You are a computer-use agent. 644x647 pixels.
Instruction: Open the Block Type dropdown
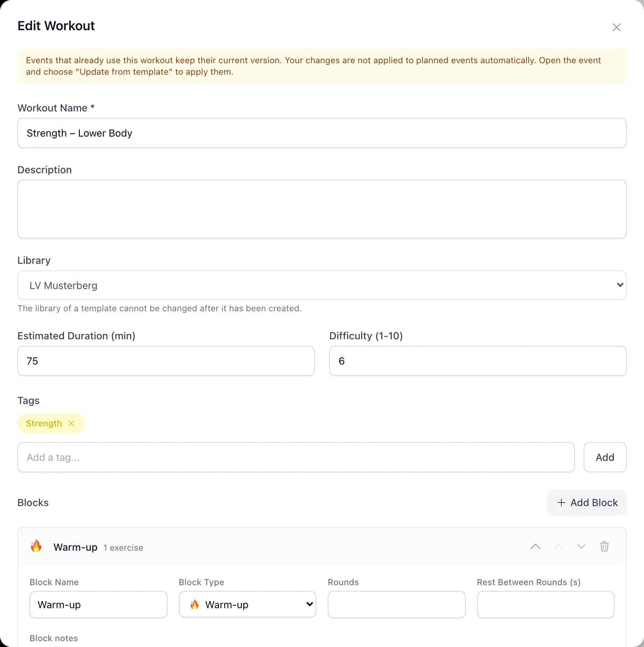coord(247,605)
